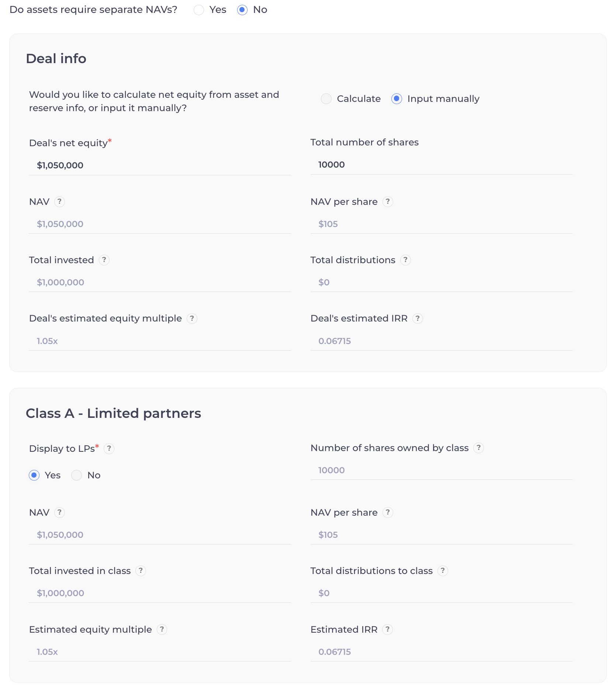
Task: Select Calculate for net equity option
Action: coord(326,99)
